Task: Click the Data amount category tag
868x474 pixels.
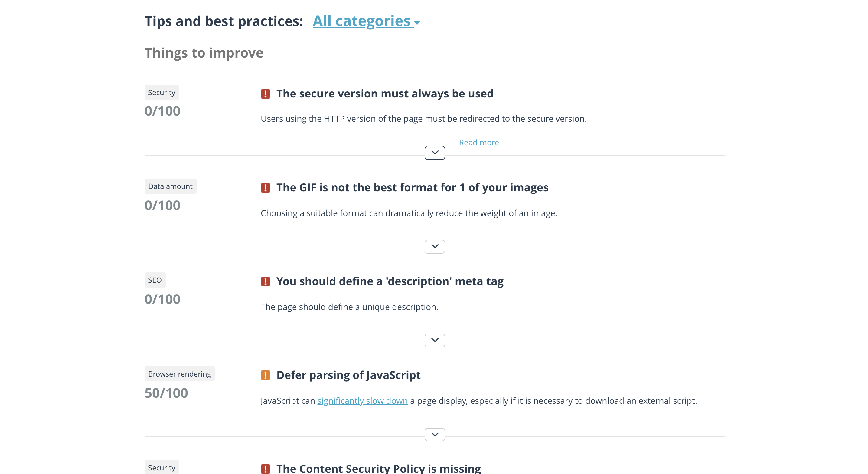Action: (170, 186)
